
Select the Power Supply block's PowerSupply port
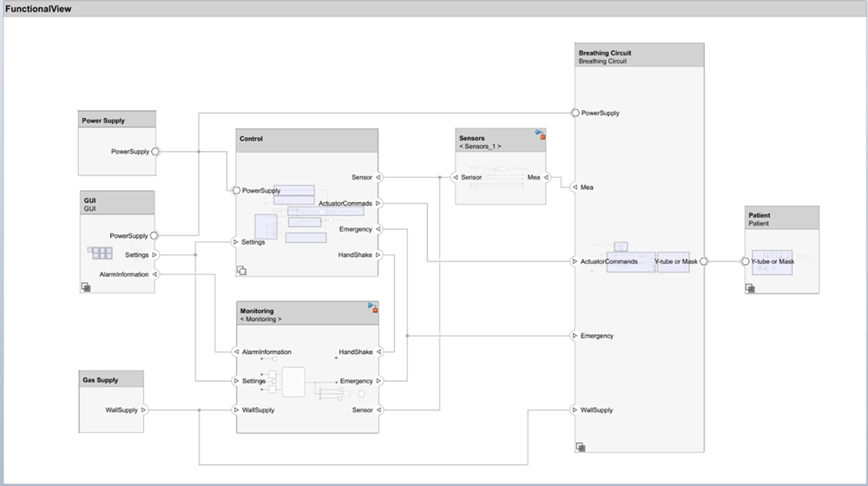tap(155, 151)
